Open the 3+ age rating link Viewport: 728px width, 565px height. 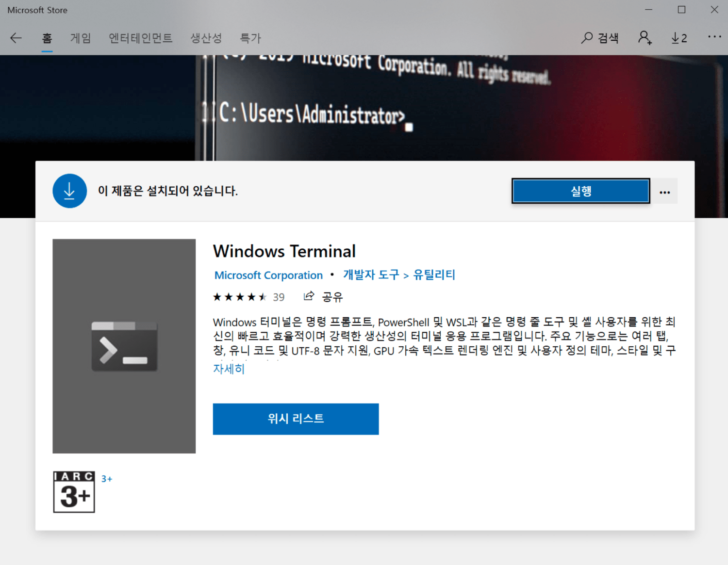click(x=107, y=479)
